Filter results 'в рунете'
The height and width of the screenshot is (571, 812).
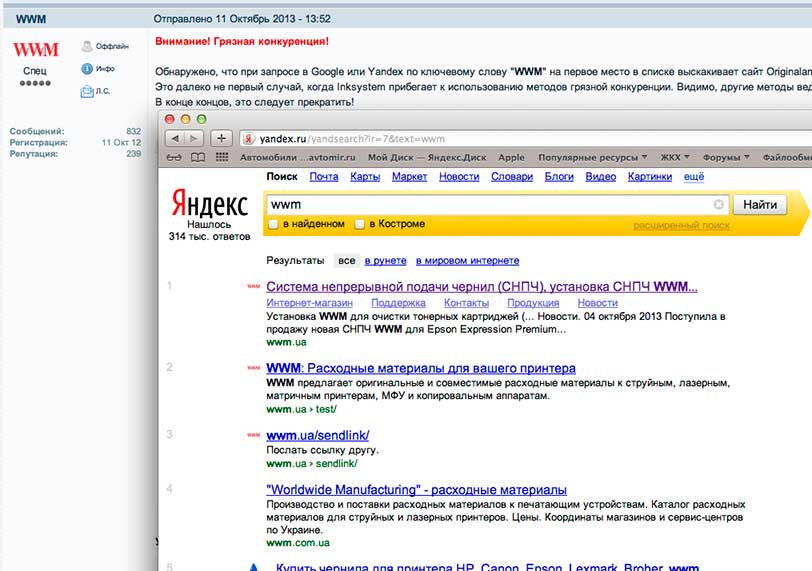click(385, 260)
